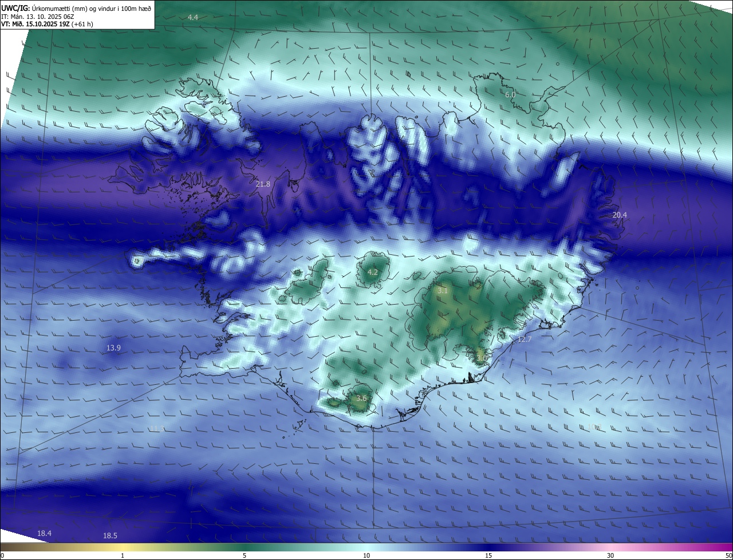Click the 4.4 value label on the map
The width and height of the screenshot is (733, 560).
click(193, 18)
